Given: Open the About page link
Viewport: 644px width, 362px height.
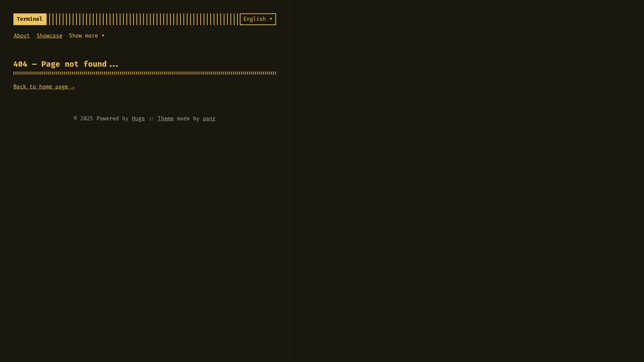Looking at the screenshot, I should (x=22, y=36).
